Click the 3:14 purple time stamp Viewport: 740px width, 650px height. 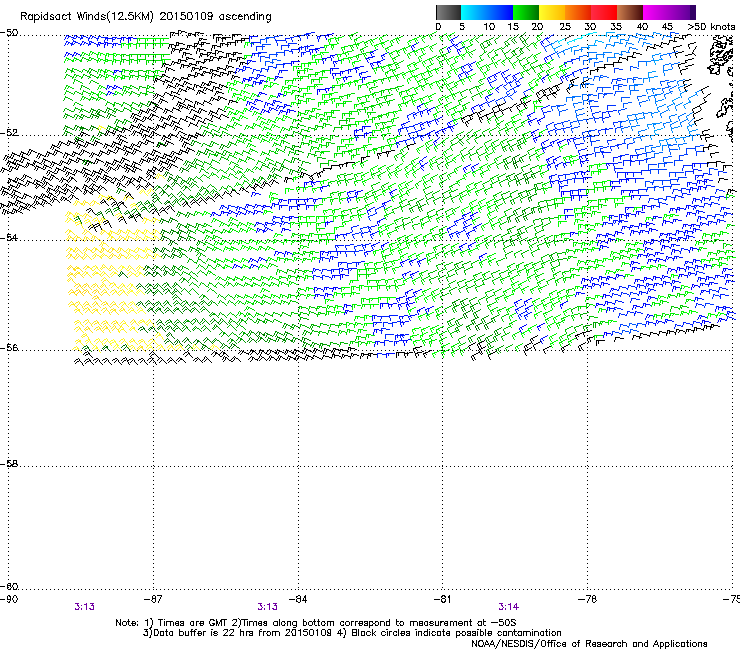[x=508, y=607]
